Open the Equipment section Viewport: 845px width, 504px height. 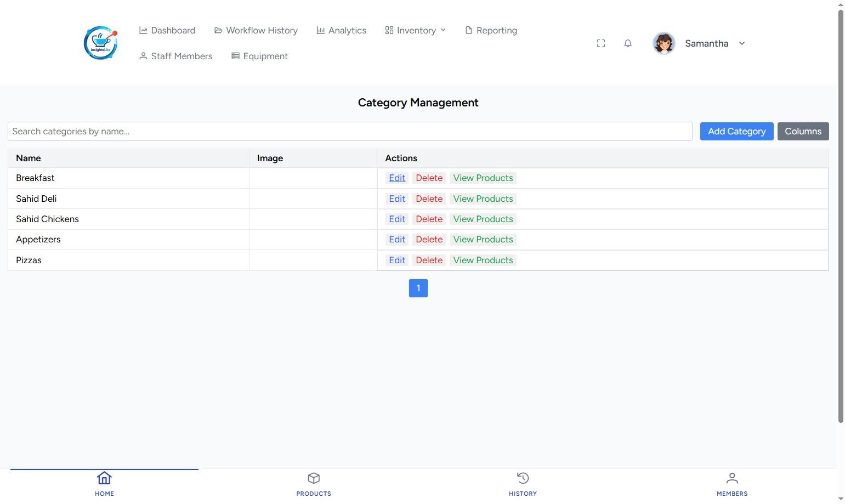click(x=259, y=56)
